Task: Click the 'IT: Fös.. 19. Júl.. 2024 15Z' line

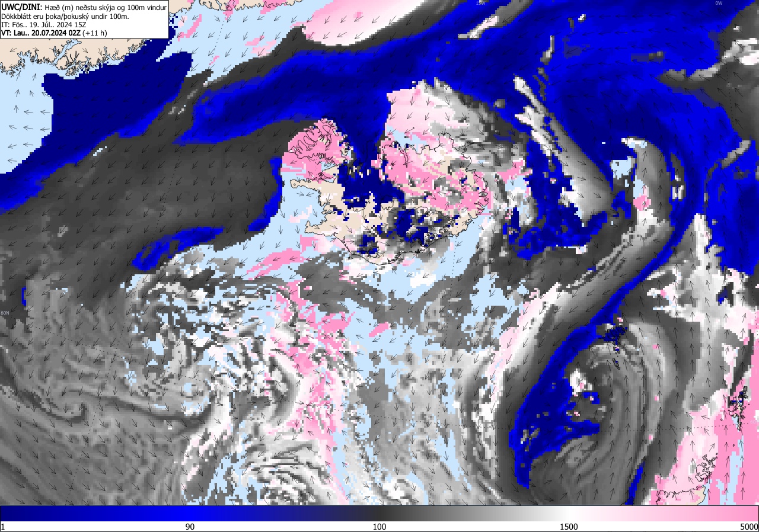Action: click(45, 25)
